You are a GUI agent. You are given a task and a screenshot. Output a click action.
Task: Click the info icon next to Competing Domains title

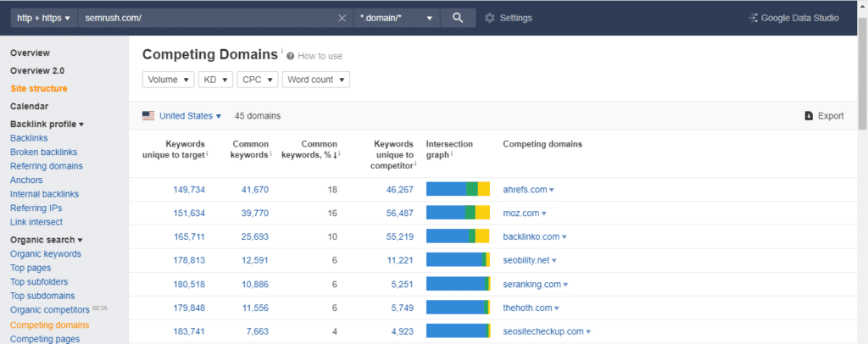click(x=281, y=51)
